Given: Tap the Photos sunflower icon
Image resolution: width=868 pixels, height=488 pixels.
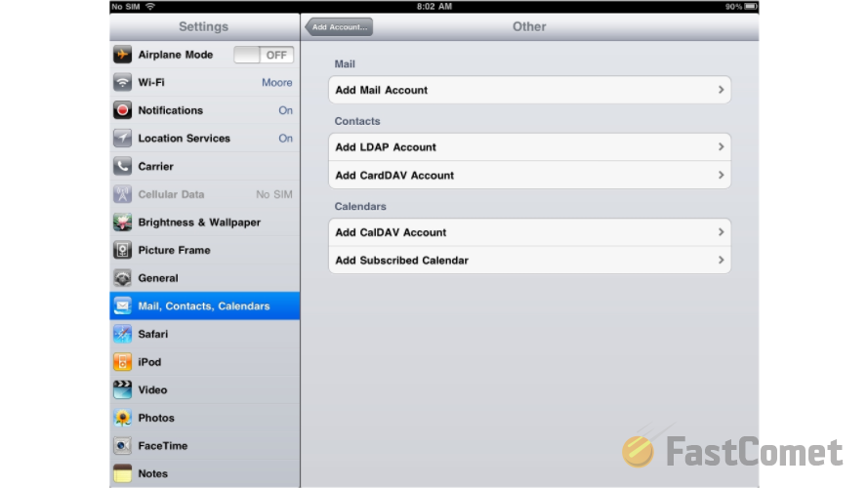Looking at the screenshot, I should click(122, 418).
